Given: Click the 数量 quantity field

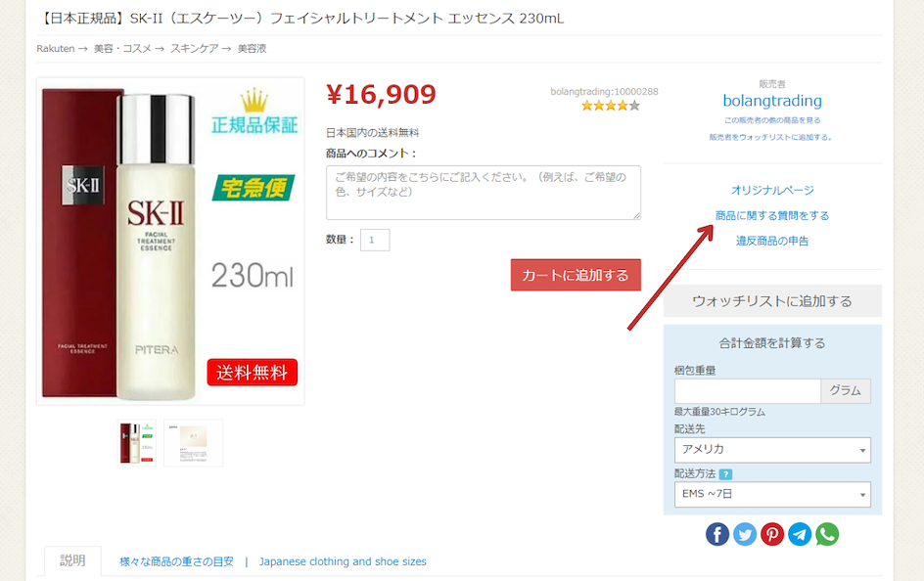Looking at the screenshot, I should 375,241.
